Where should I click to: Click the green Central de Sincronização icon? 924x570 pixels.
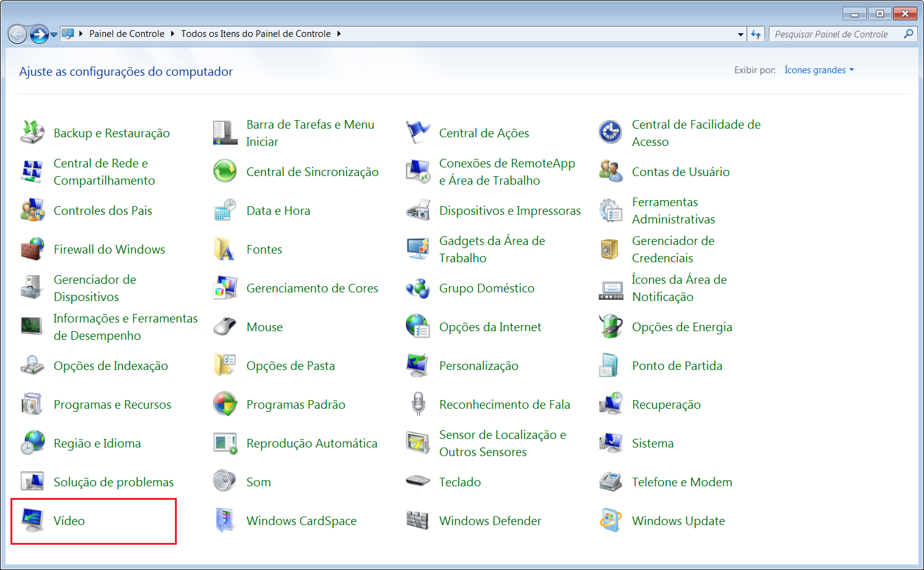225,171
